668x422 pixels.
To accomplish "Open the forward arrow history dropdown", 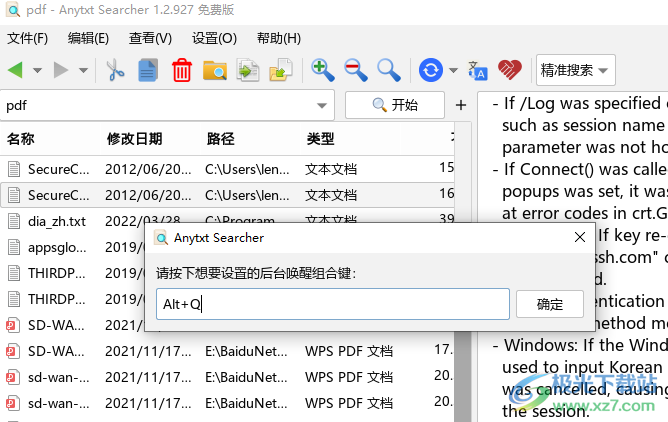I will coord(84,70).
